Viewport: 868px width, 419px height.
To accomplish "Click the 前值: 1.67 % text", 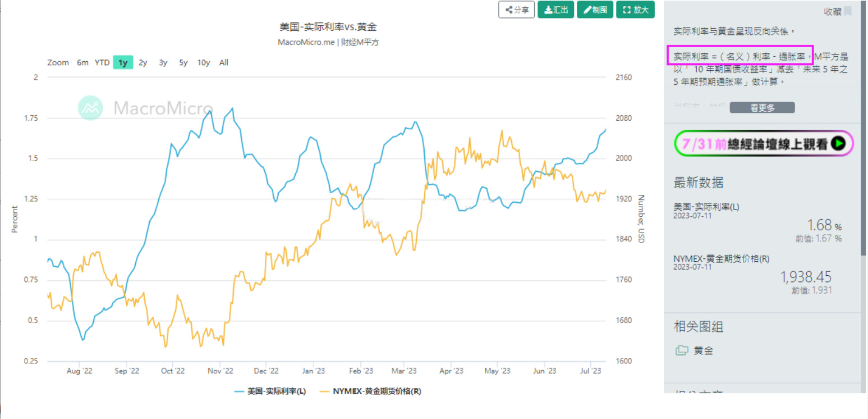I will click(819, 238).
